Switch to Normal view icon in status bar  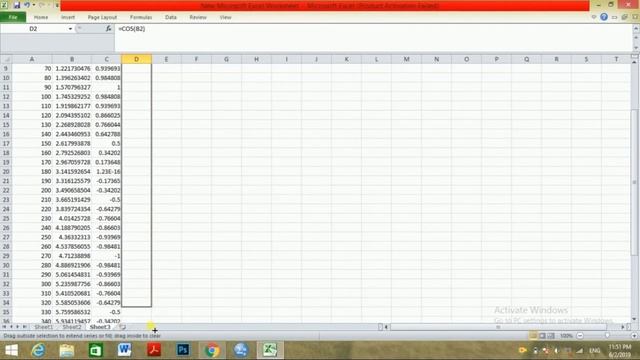pos(533,336)
